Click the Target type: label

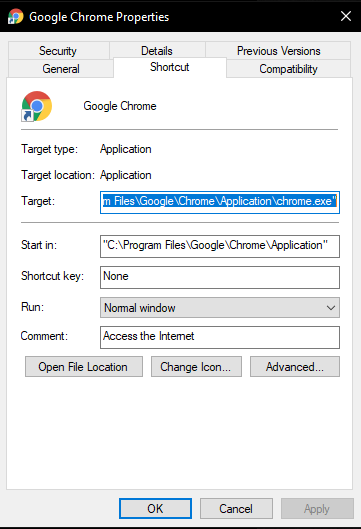(x=49, y=149)
